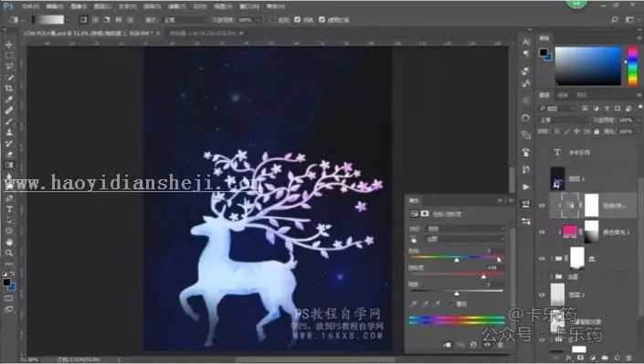The width and height of the screenshot is (644, 364).
Task: Hide the Hue/Saturation adjustment layer
Action: click(542, 206)
